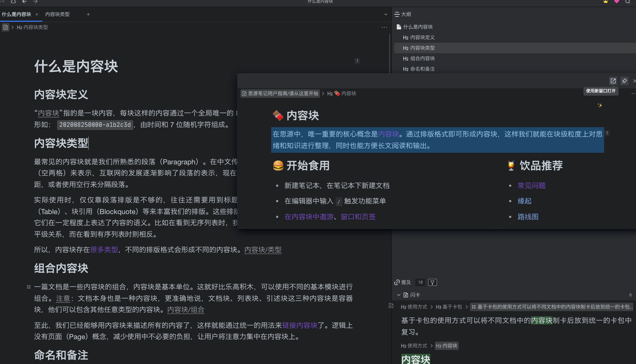
Task: Pin the floating preview window
Action: (x=624, y=81)
